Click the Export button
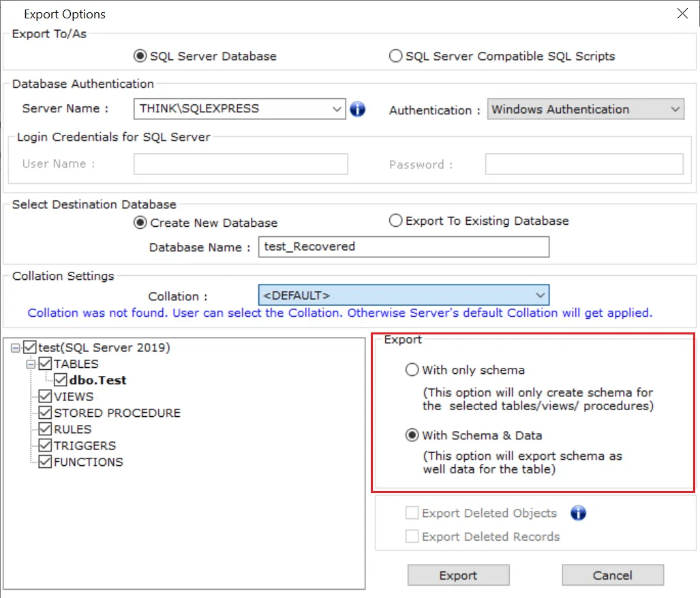This screenshot has width=700, height=598. point(458,576)
